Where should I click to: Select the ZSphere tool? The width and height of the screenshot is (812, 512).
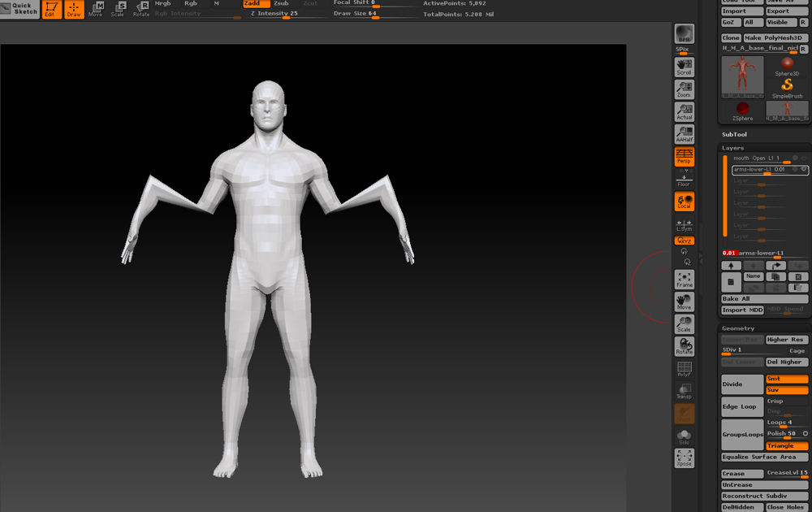click(x=743, y=111)
